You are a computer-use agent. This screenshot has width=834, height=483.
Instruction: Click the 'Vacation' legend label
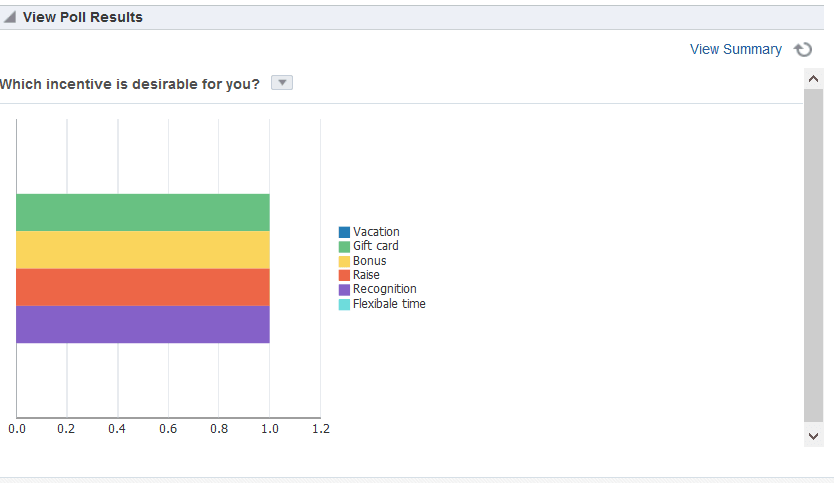(376, 232)
